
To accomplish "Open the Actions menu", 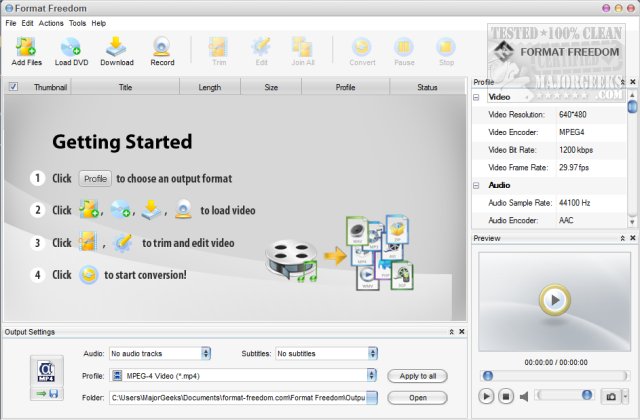I will [51, 23].
